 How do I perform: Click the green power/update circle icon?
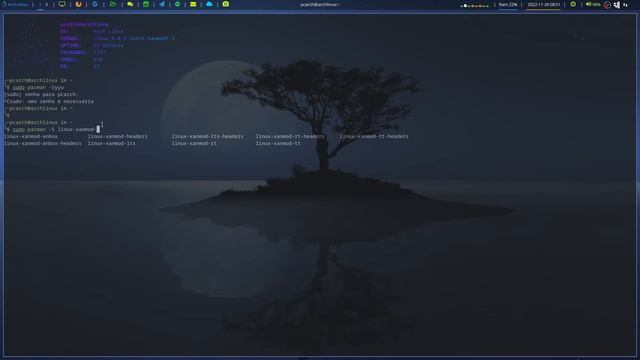[573, 4]
